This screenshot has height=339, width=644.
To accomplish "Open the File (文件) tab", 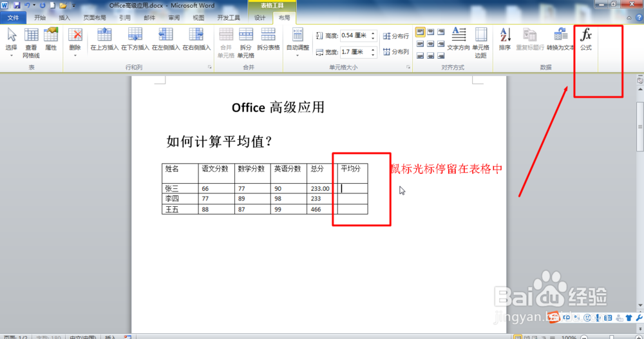I will pyautogui.click(x=13, y=17).
